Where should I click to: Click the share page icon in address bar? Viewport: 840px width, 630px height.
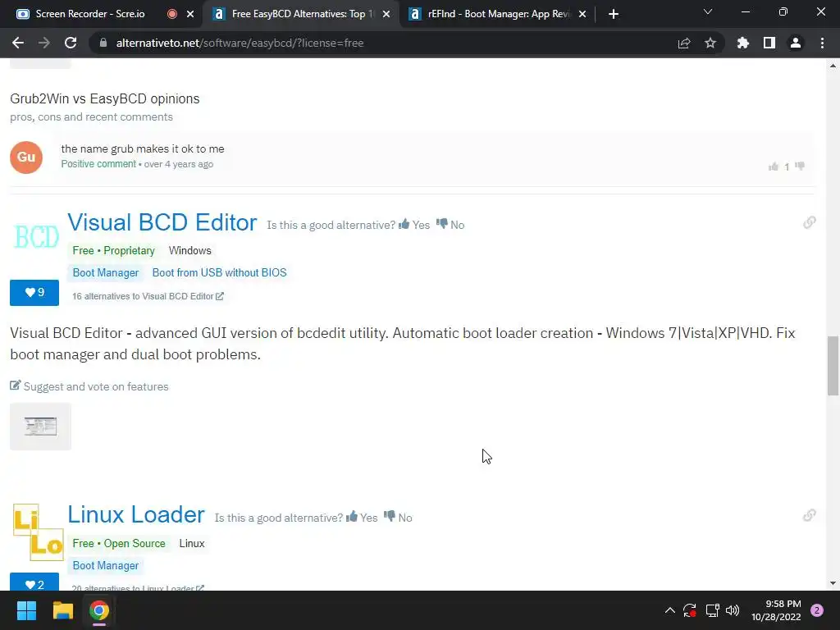click(683, 43)
